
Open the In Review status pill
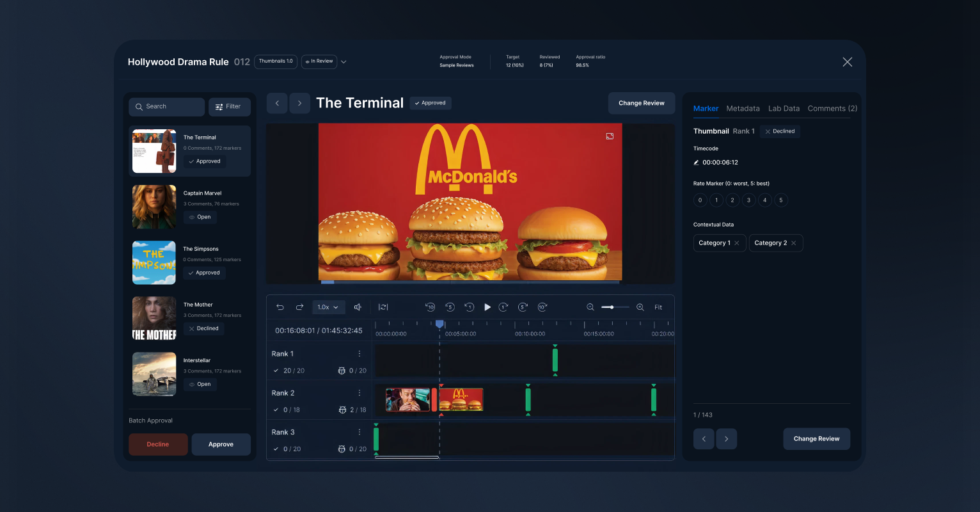click(x=319, y=61)
